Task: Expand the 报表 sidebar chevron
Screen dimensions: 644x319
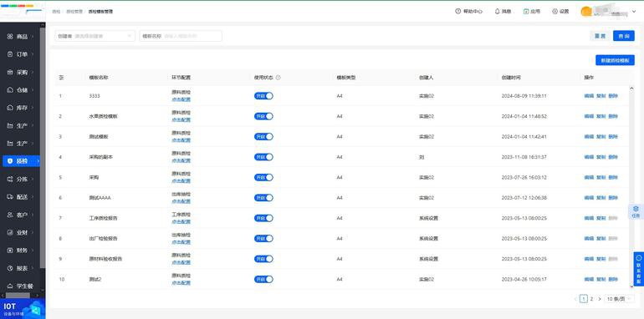Action: 33,268
